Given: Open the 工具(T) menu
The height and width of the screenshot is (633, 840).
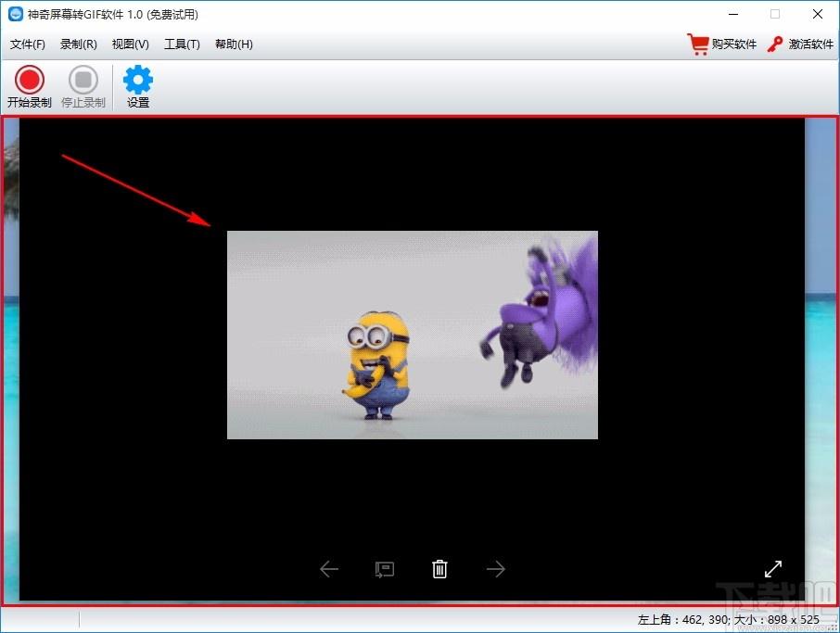Looking at the screenshot, I should coord(182,44).
